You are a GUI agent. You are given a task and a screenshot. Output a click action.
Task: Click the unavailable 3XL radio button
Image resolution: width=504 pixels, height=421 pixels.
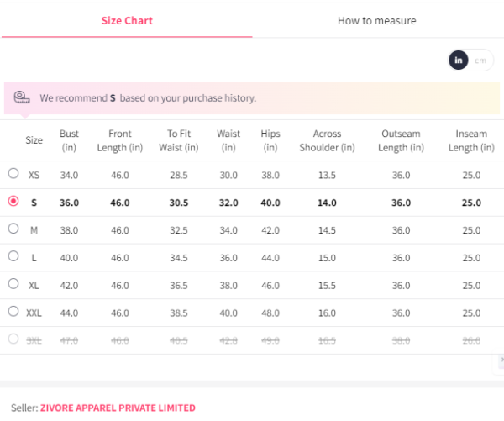tap(13, 339)
